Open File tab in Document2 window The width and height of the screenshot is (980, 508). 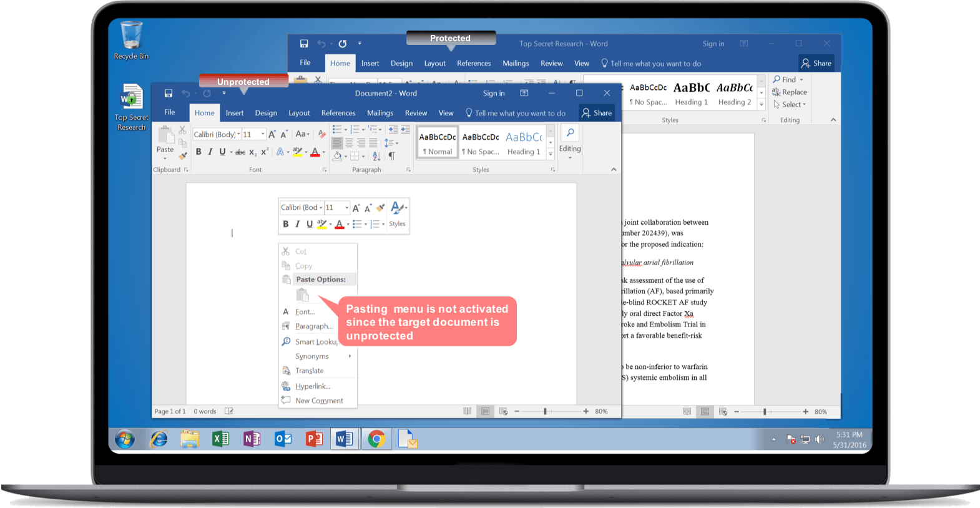click(170, 112)
